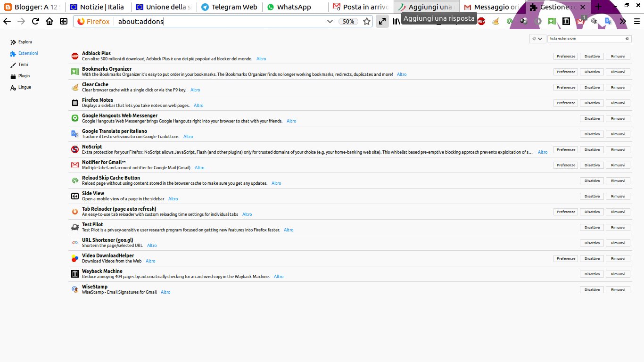Remove the Test Pilot extension
644x362 pixels.
(x=618, y=227)
